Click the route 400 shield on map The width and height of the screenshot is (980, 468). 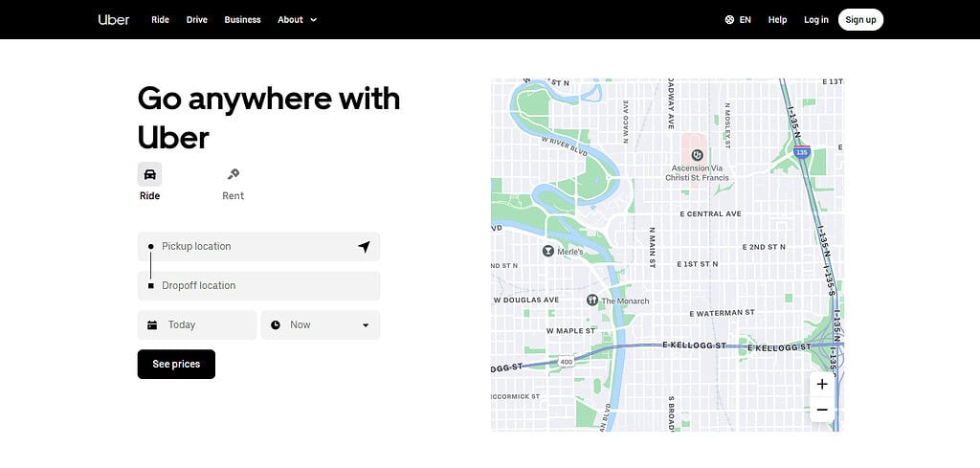(567, 362)
